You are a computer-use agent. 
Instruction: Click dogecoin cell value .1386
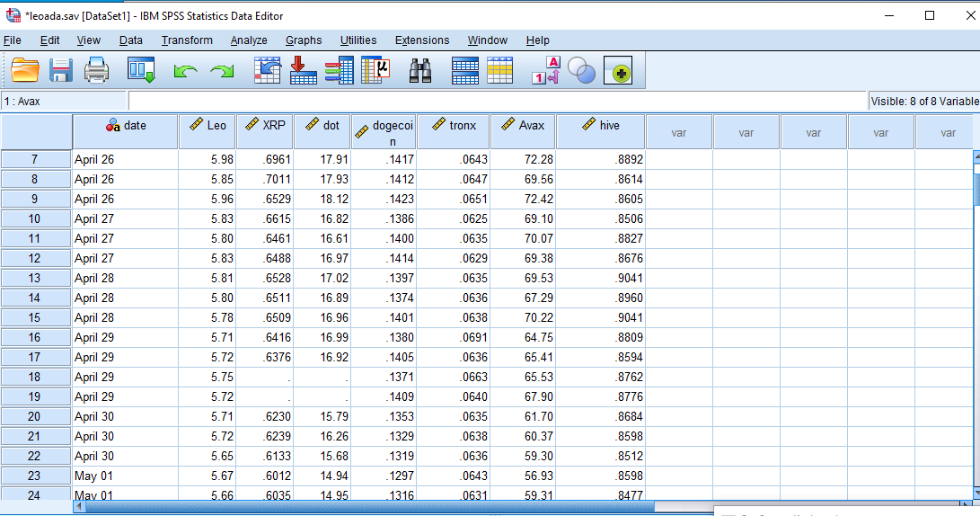[384, 219]
